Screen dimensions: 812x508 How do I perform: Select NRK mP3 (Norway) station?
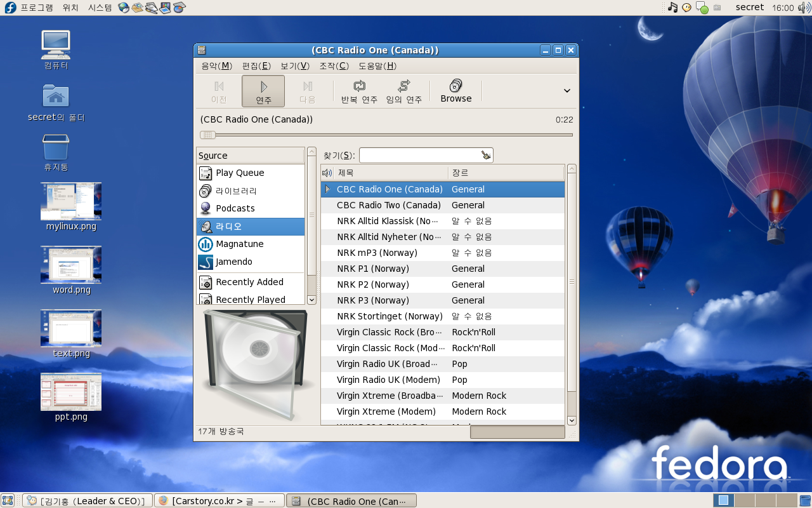pyautogui.click(x=443, y=253)
